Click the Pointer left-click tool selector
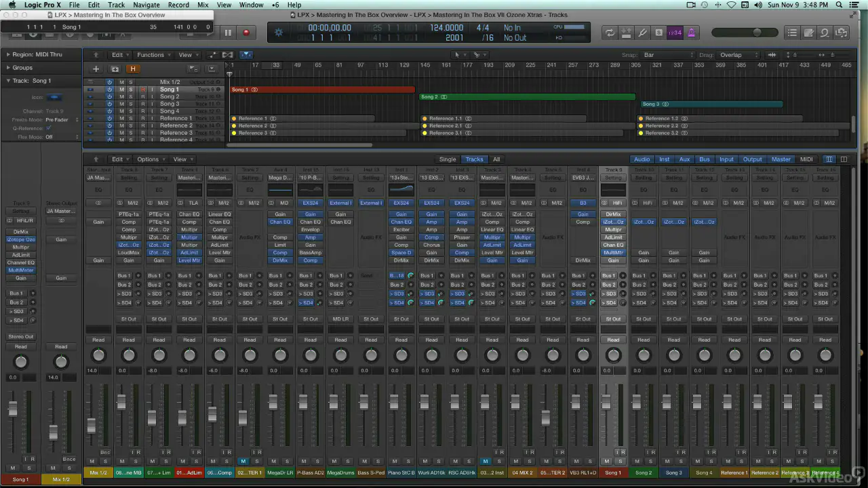Viewport: 868px width, 488px height. pos(458,55)
